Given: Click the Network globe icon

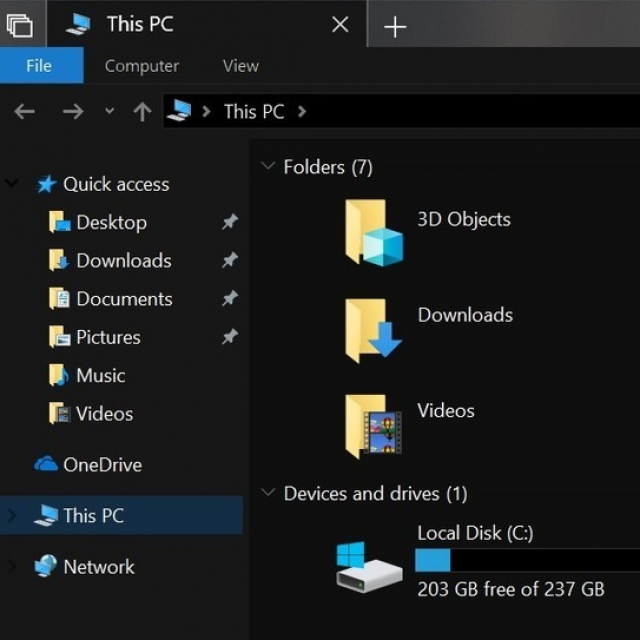Looking at the screenshot, I should tap(46, 566).
